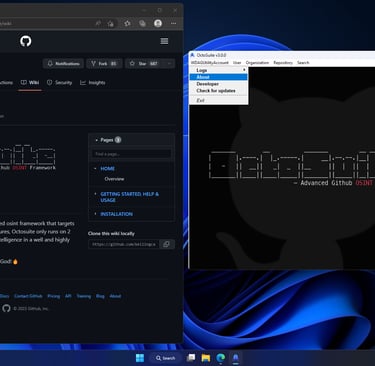Collapse the HOME wiki page entry

[95, 169]
